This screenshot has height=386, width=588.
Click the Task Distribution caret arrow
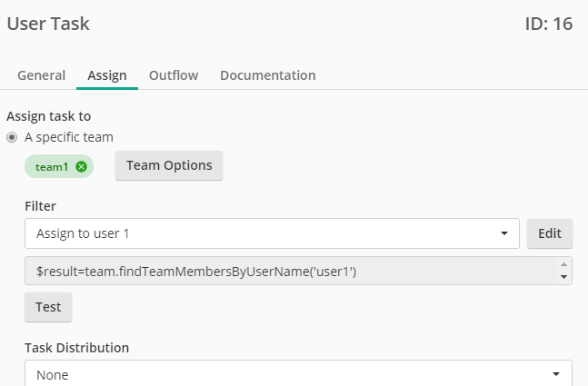pos(556,374)
